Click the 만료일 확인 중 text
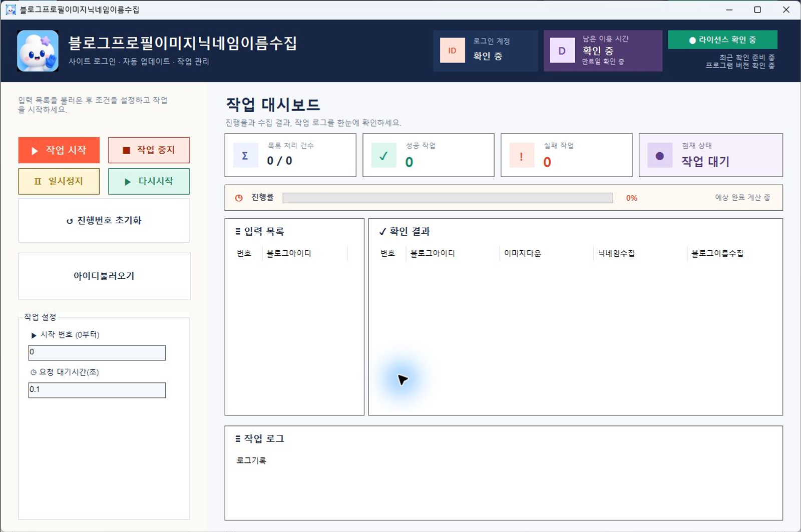This screenshot has height=532, width=801. coord(603,62)
